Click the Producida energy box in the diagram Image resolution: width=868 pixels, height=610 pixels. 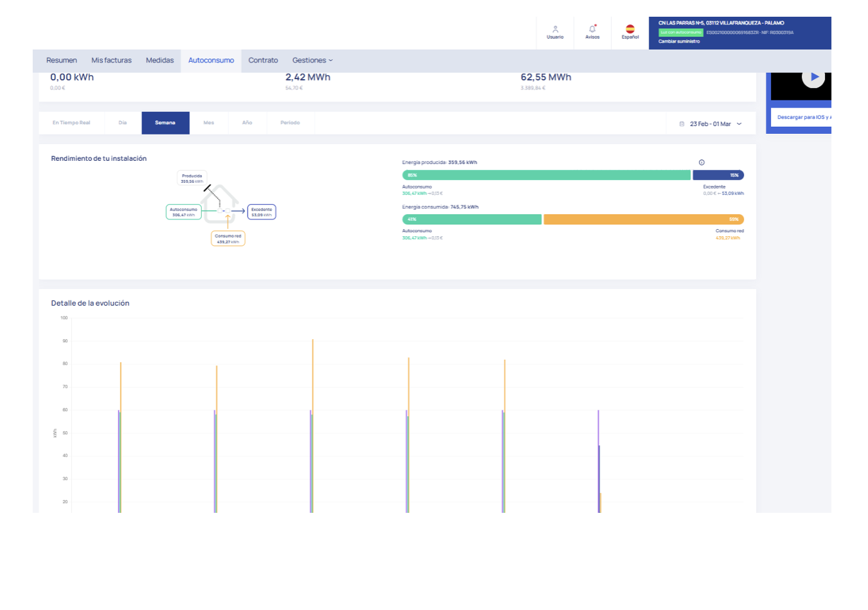[192, 178]
